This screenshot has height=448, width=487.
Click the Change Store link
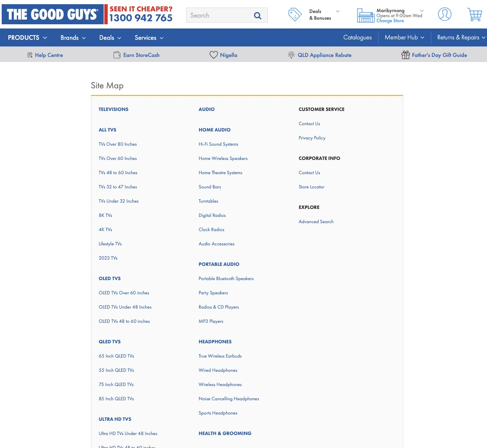pyautogui.click(x=390, y=21)
